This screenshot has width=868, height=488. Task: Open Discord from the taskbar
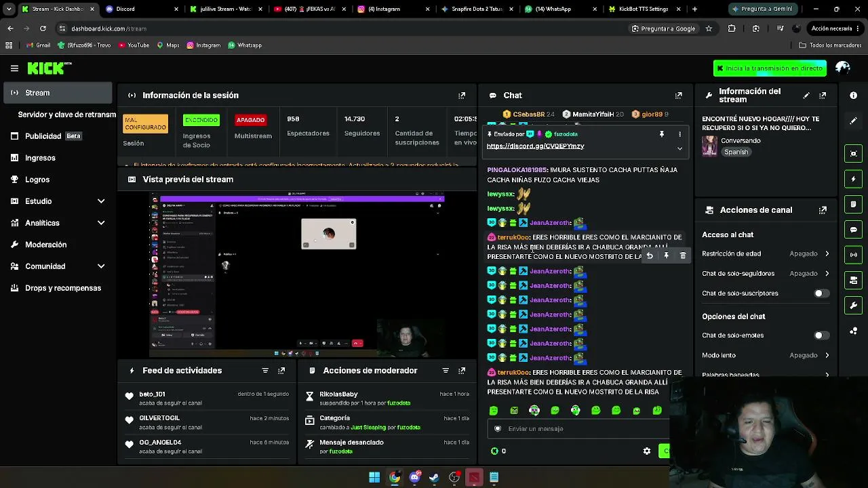(414, 477)
